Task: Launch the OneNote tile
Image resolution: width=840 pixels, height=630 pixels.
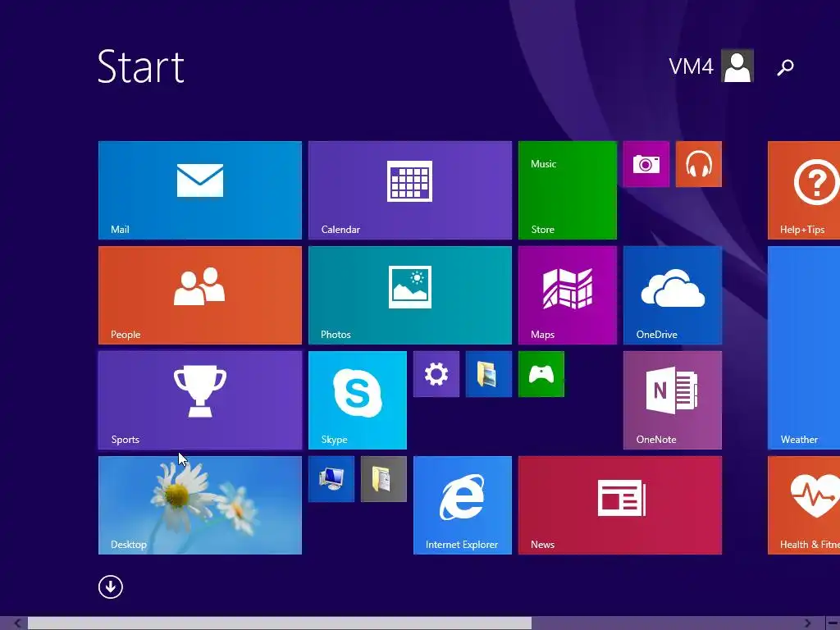Action: pos(673,400)
